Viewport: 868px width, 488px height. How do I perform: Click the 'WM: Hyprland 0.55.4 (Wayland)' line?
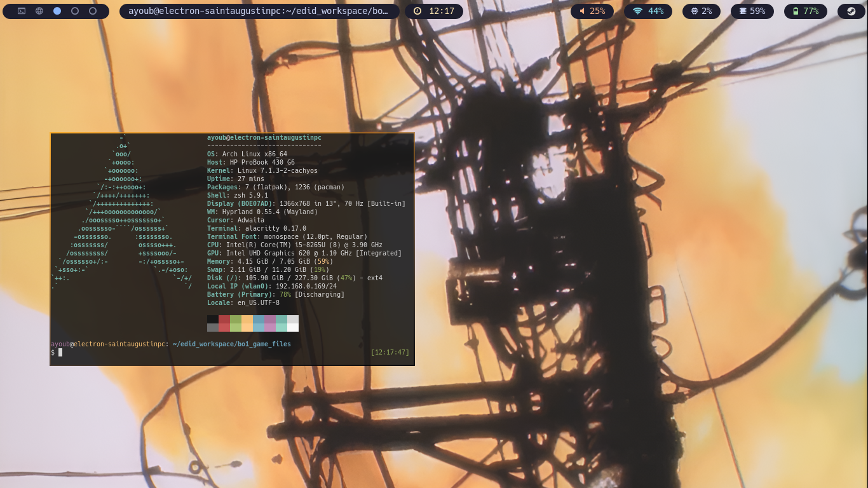[x=262, y=212]
